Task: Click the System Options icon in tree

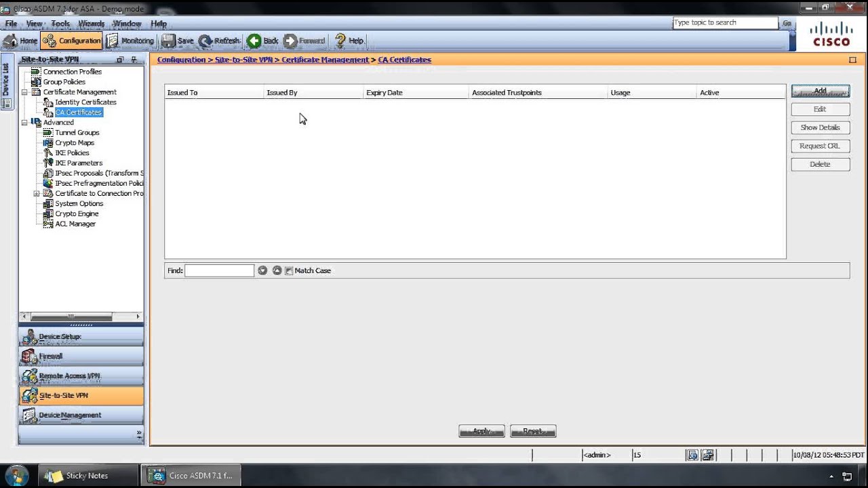Action: coord(48,204)
